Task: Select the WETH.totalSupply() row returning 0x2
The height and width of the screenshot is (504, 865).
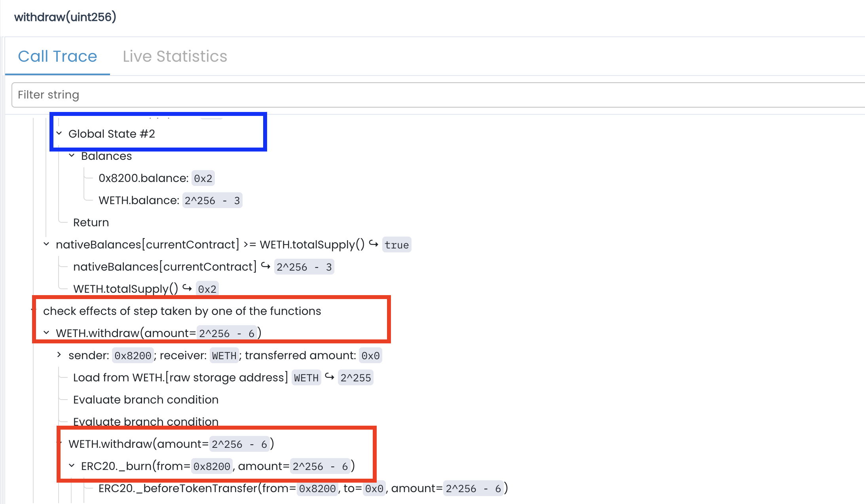Action: (126, 289)
